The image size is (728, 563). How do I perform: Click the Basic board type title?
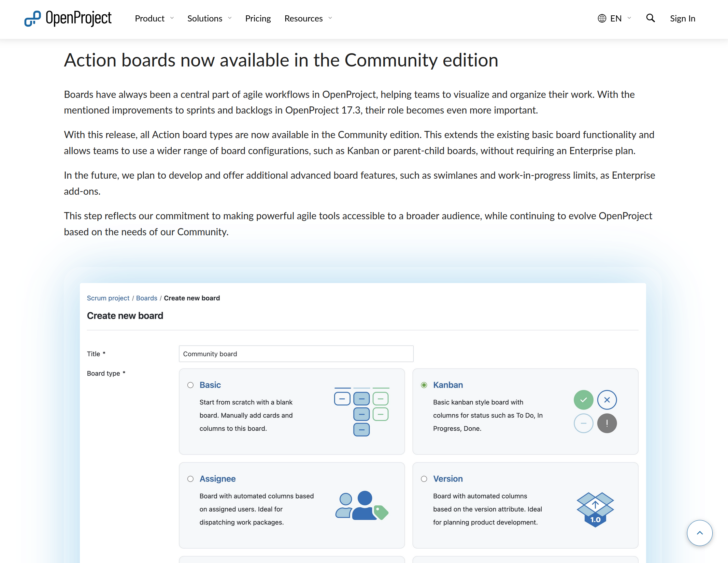click(210, 385)
